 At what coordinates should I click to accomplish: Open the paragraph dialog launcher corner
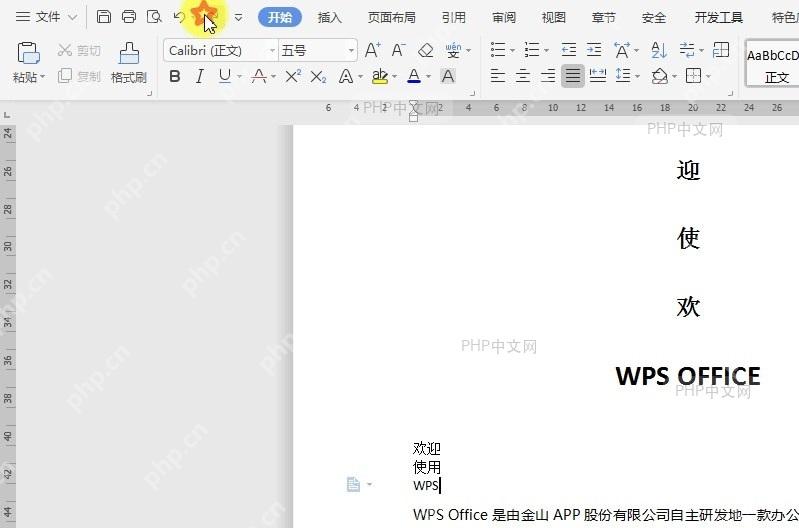pyautogui.click(x=730, y=93)
